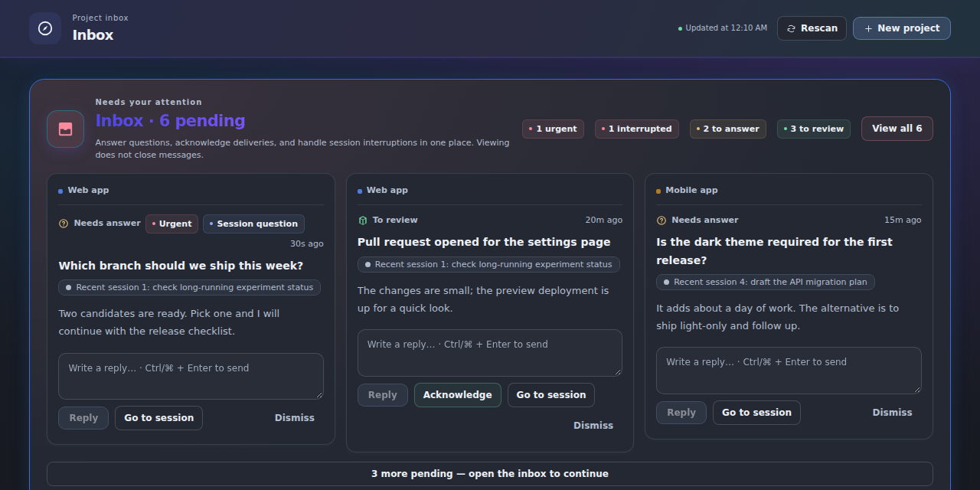Click the Urgent badge
The height and width of the screenshot is (490, 980).
pyautogui.click(x=171, y=224)
